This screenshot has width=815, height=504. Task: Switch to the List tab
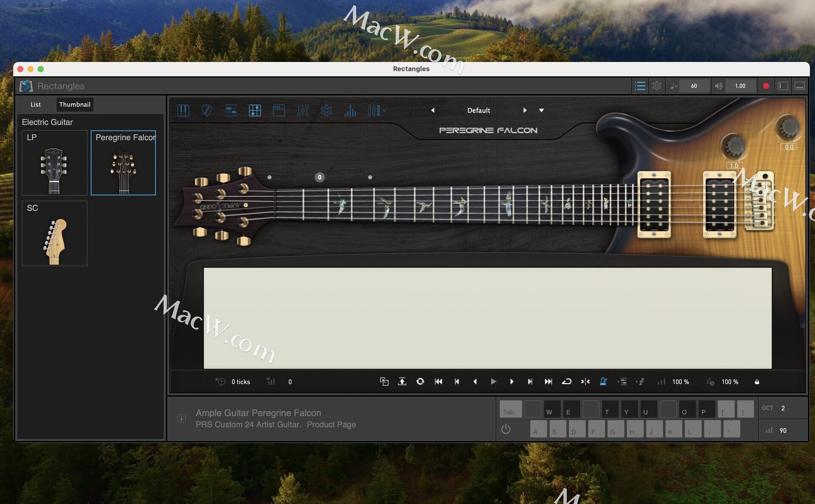coord(36,104)
